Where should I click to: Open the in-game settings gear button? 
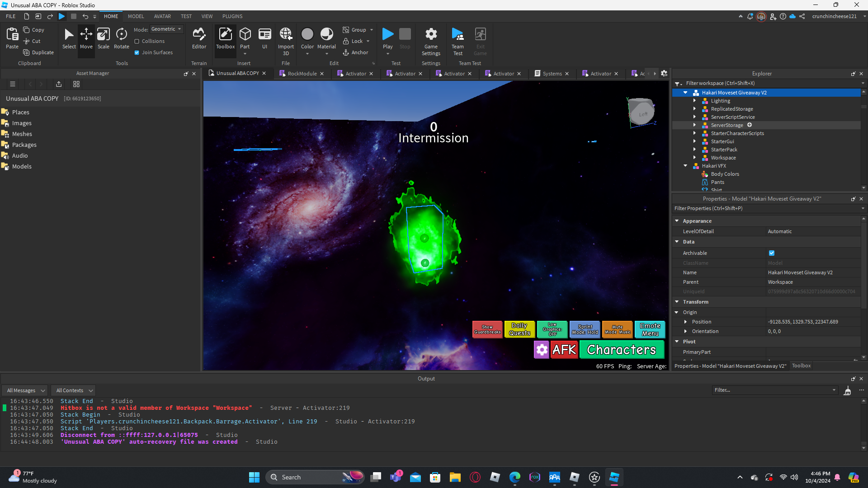click(542, 350)
